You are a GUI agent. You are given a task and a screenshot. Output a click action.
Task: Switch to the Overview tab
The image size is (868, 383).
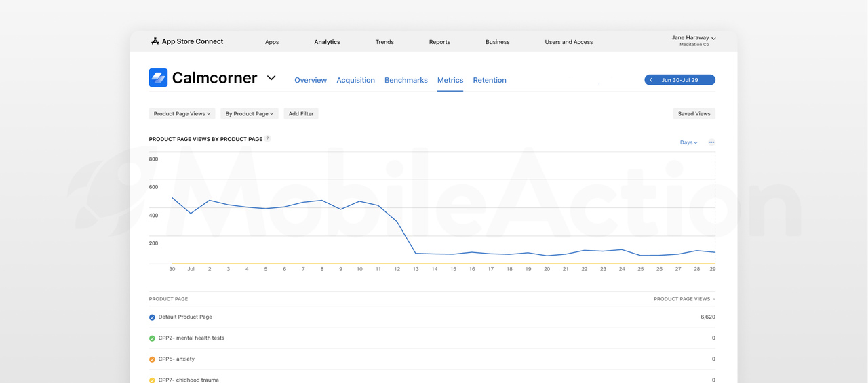311,80
